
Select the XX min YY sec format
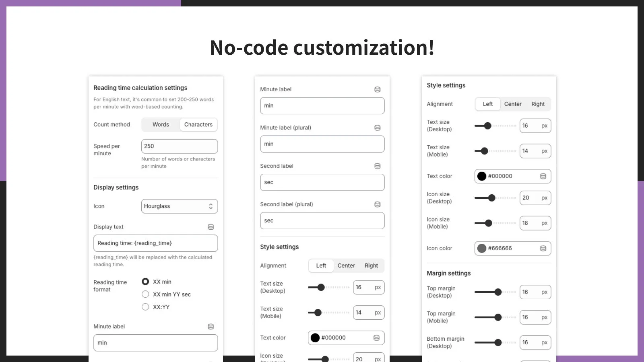[x=145, y=294]
